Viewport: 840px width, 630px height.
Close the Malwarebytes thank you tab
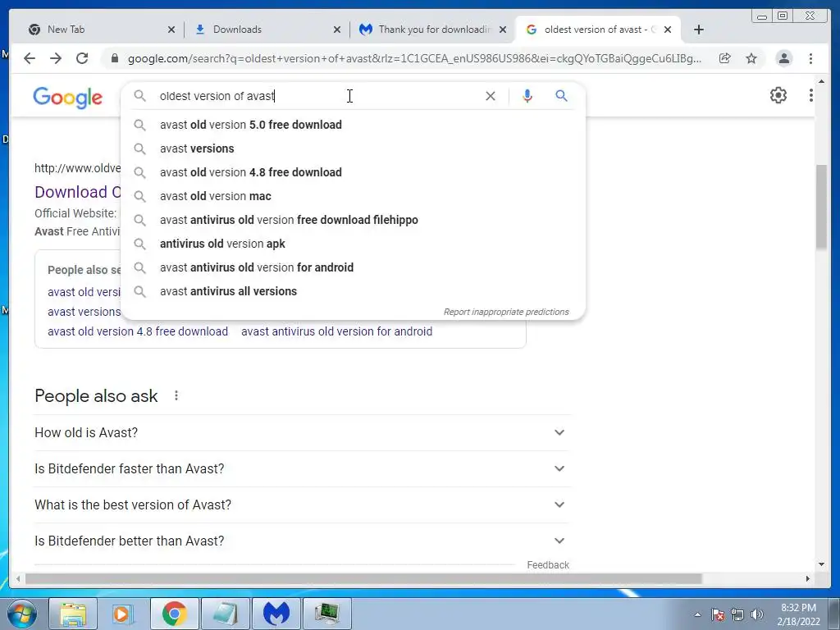[x=503, y=30]
